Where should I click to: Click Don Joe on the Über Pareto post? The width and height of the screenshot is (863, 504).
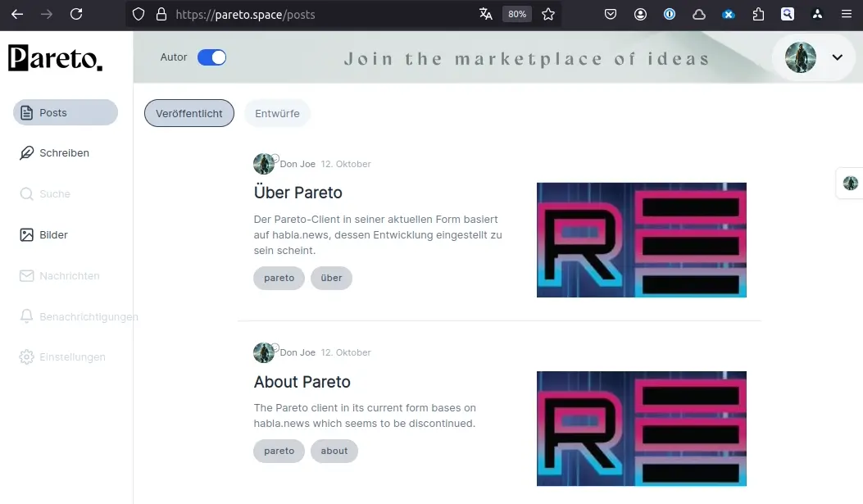pyautogui.click(x=298, y=164)
